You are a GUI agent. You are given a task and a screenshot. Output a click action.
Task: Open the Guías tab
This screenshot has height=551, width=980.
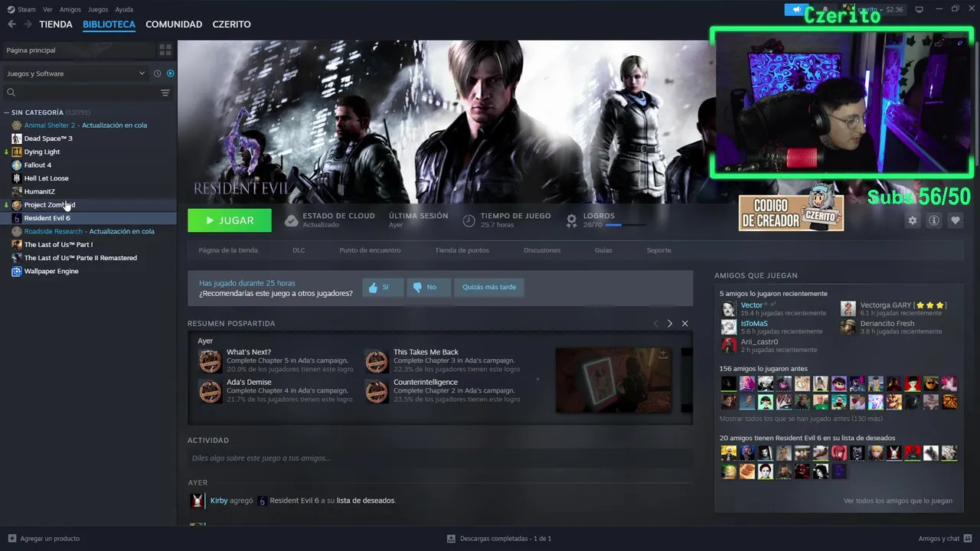603,250
